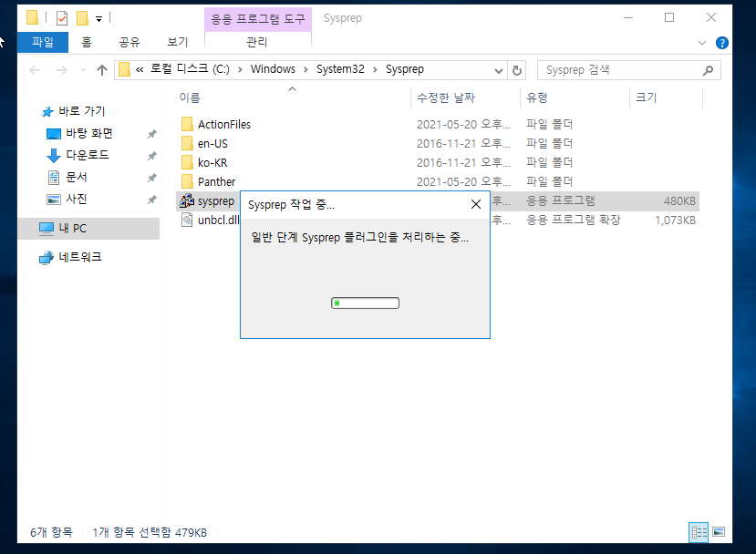Click the folder icon in the title bar

[x=32, y=18]
